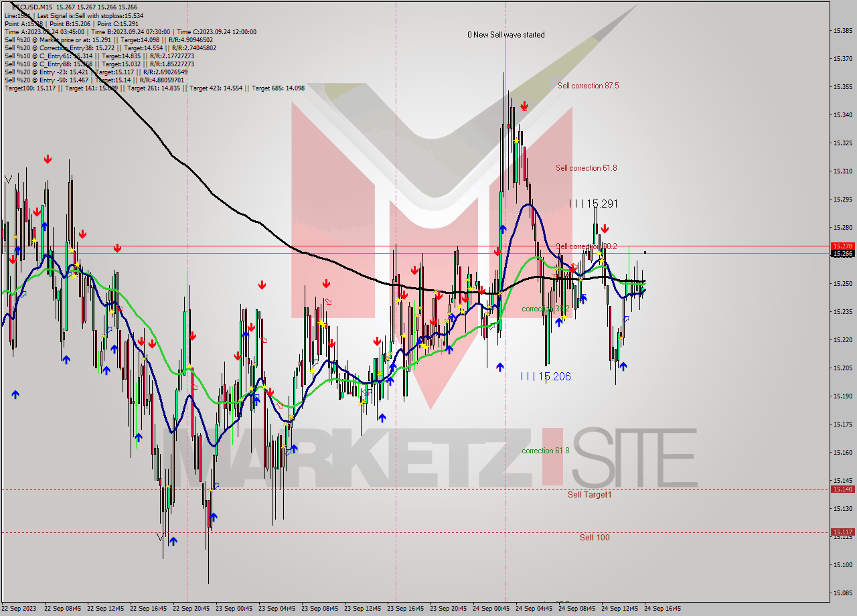This screenshot has width=857, height=616.
Task: Click the blue up arrow left of 15.206 label
Action: (499, 367)
